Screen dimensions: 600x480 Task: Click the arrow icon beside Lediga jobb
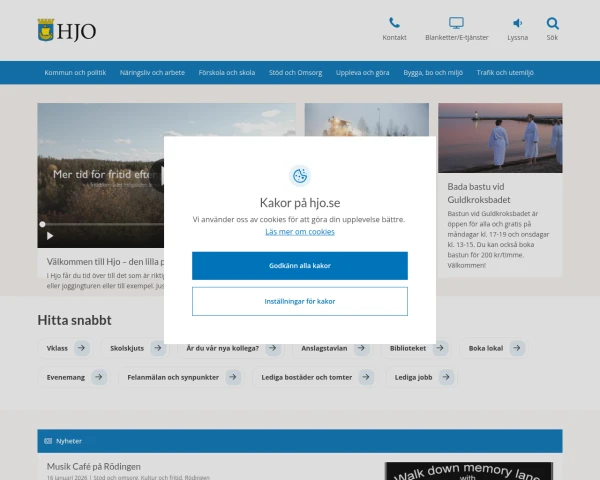[x=446, y=377]
